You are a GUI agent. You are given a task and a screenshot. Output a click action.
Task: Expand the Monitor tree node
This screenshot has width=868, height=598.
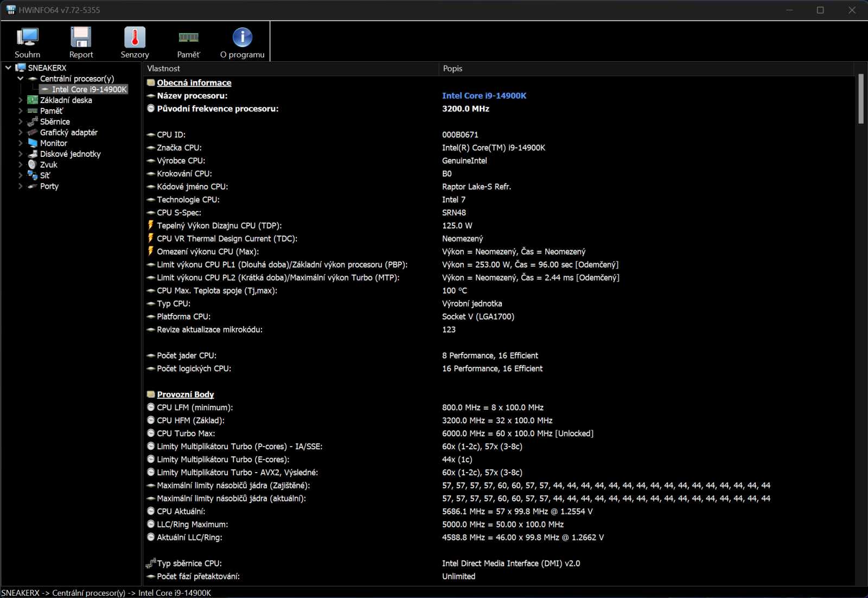pyautogui.click(x=21, y=143)
